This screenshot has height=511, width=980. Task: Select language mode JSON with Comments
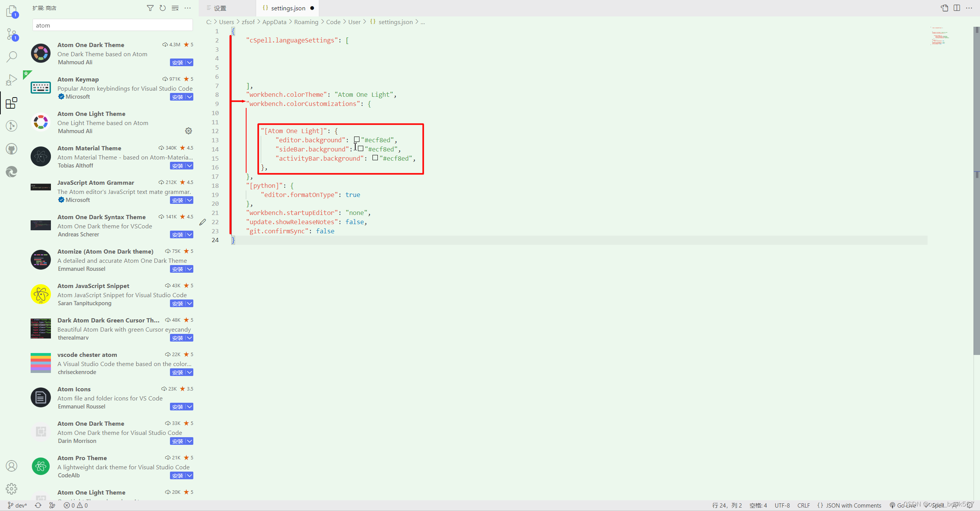tap(849, 505)
